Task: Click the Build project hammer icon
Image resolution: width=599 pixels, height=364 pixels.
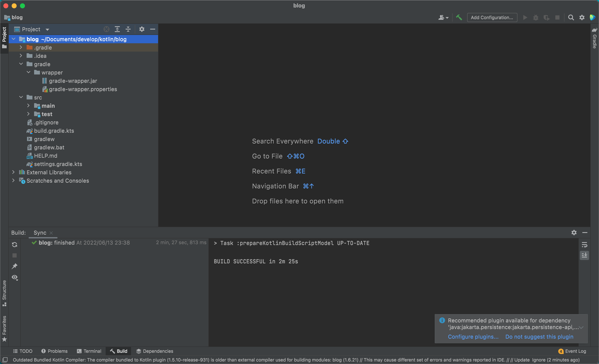Action: [x=459, y=17]
